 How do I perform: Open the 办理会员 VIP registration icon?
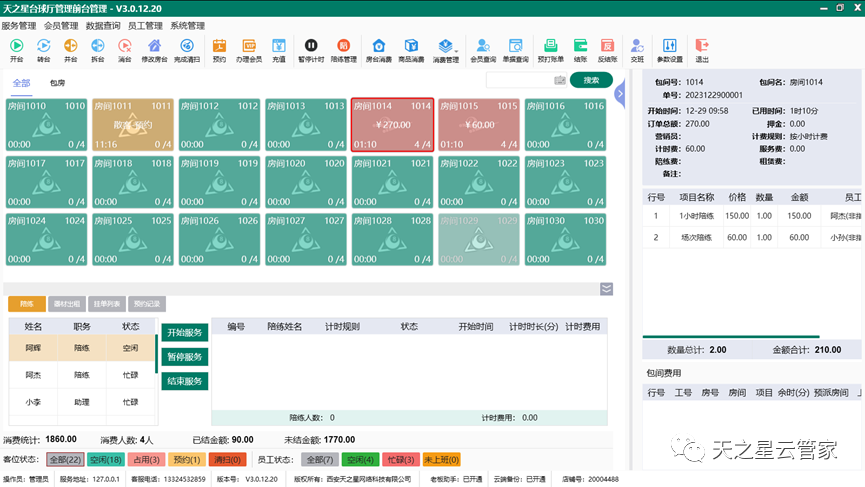(248, 47)
